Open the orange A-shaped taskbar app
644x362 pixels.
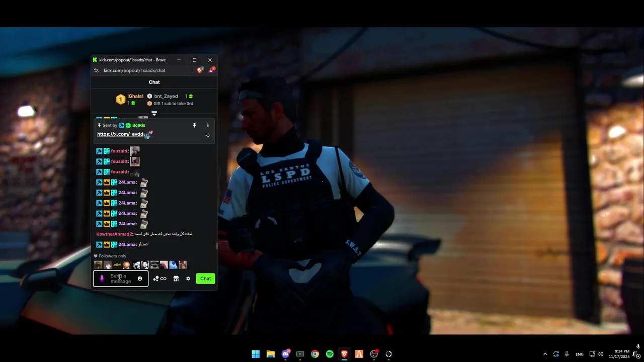[x=359, y=354]
